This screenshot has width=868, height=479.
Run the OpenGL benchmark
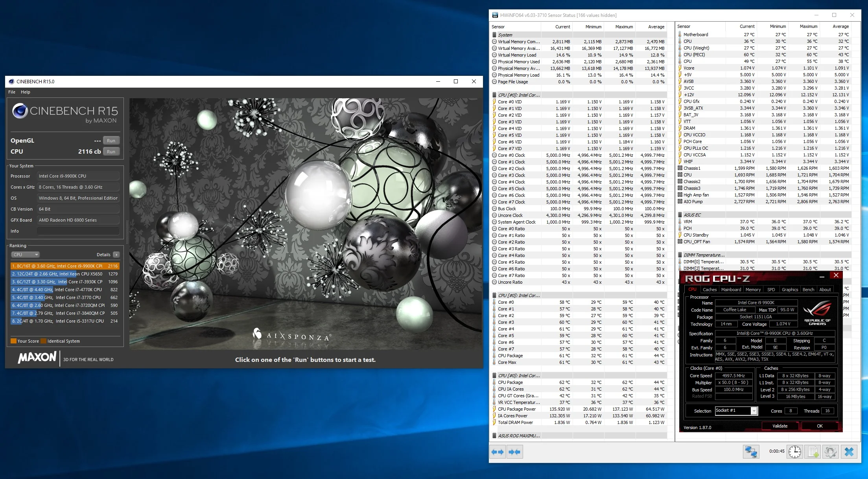[111, 141]
